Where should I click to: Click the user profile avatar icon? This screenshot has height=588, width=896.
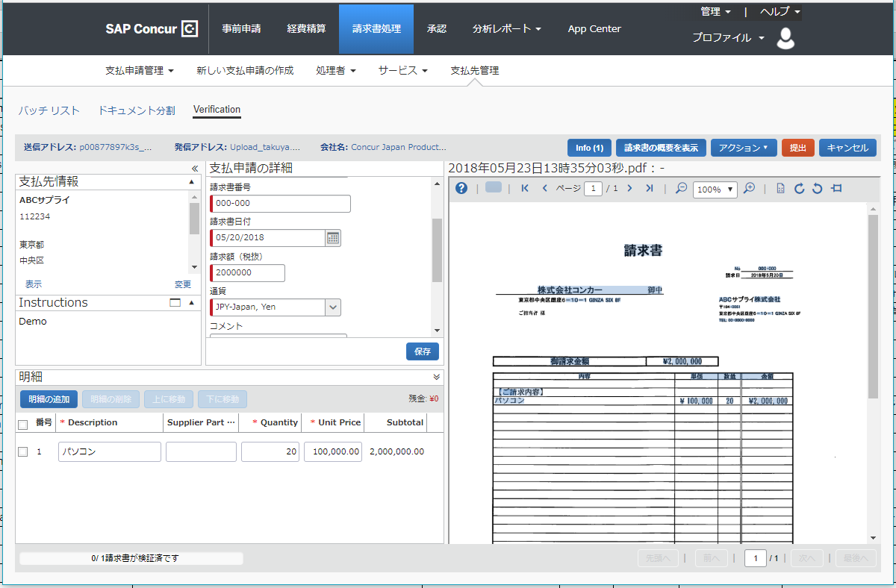click(x=785, y=38)
